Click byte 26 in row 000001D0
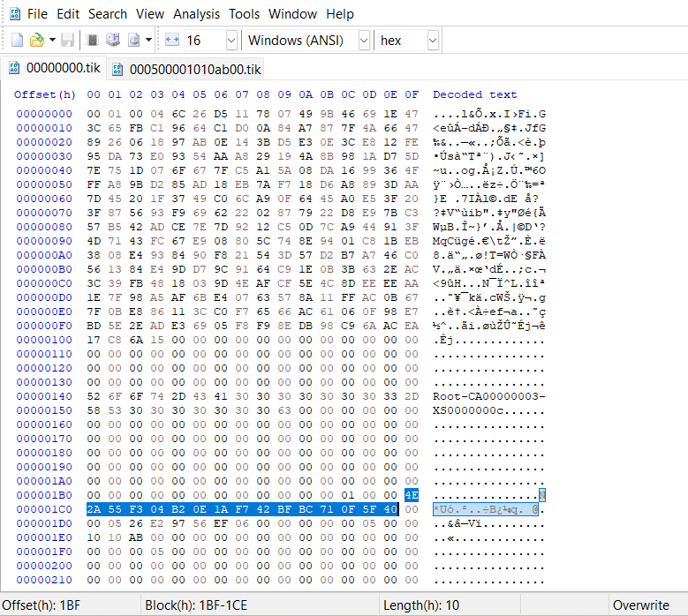The height and width of the screenshot is (616, 688). [x=136, y=523]
